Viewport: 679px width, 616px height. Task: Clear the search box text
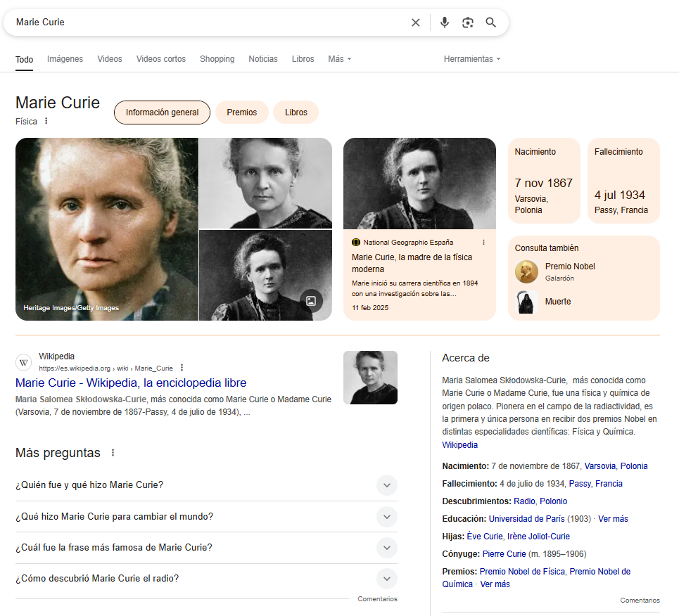click(416, 23)
